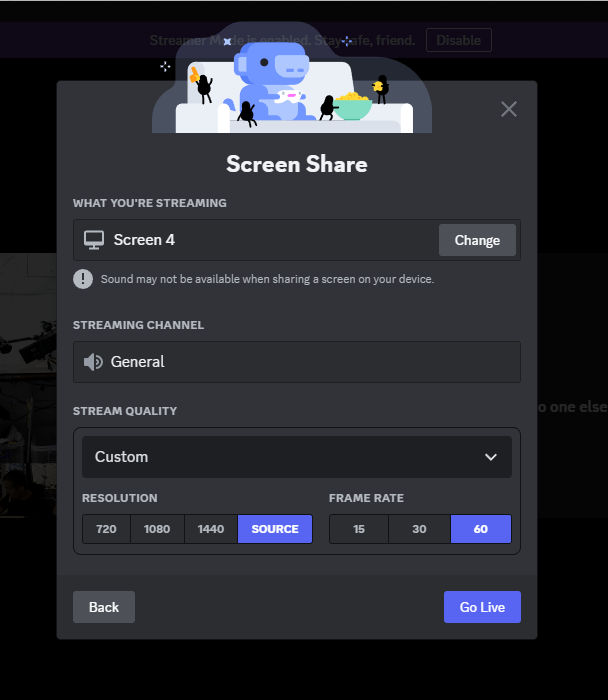Click the Change button for stream source

[477, 240]
